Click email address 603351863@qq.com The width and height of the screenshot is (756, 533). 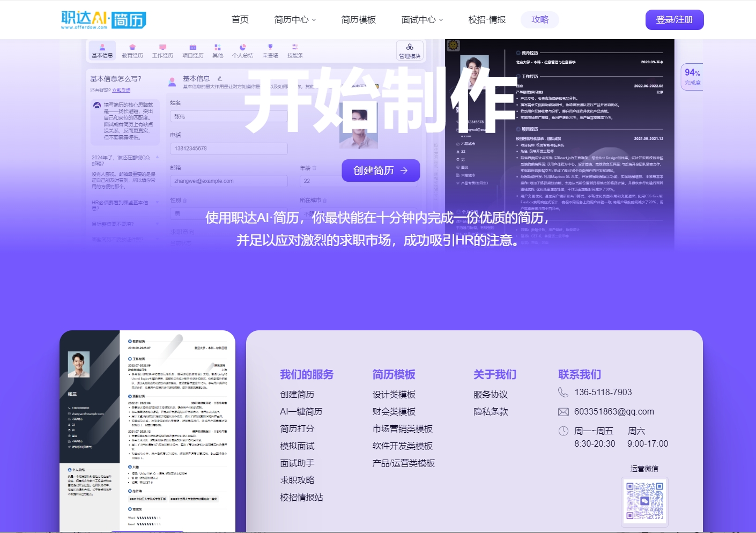(x=614, y=412)
